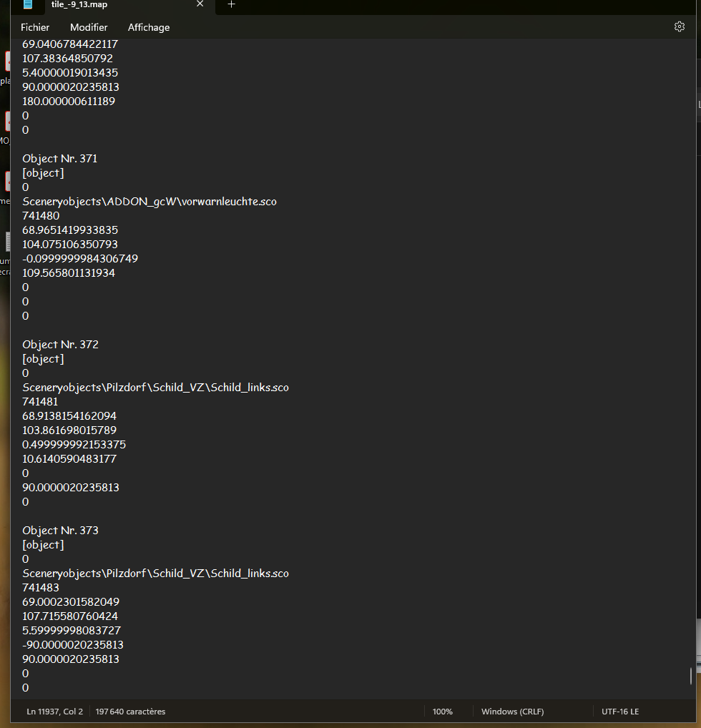Image resolution: width=701 pixels, height=728 pixels.
Task: Open the 100% zoom level indicator
Action: (x=442, y=712)
